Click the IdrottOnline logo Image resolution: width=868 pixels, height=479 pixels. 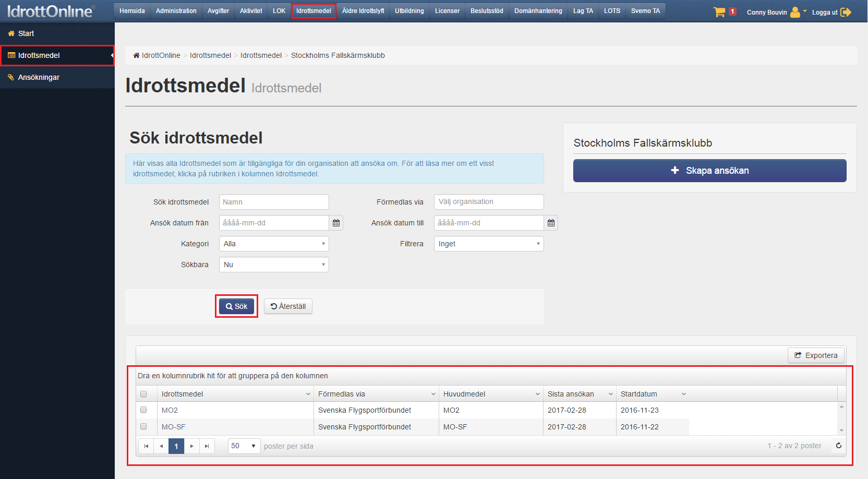(51, 11)
